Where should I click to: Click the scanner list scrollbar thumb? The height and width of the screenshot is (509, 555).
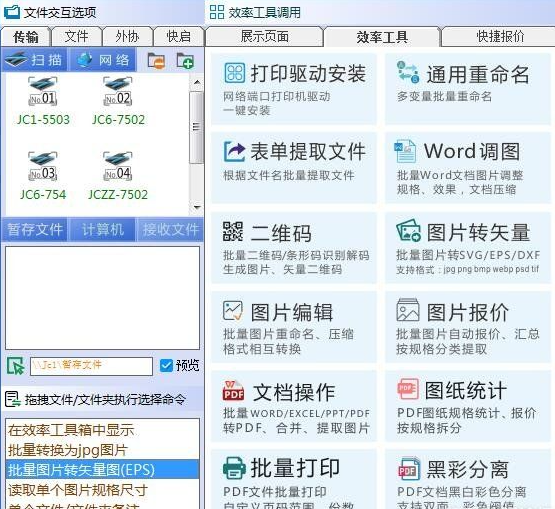point(196,127)
